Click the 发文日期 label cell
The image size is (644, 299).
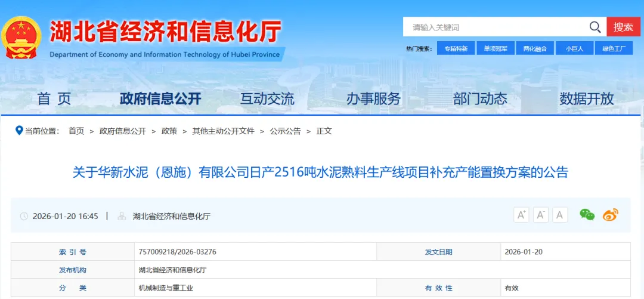coord(438,252)
